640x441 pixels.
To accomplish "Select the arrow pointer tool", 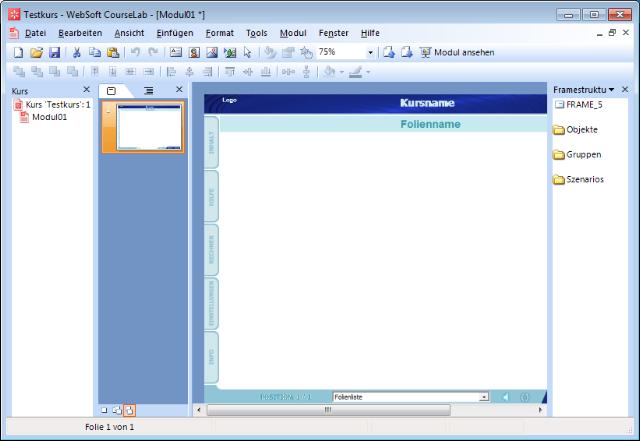I will tap(247, 52).
